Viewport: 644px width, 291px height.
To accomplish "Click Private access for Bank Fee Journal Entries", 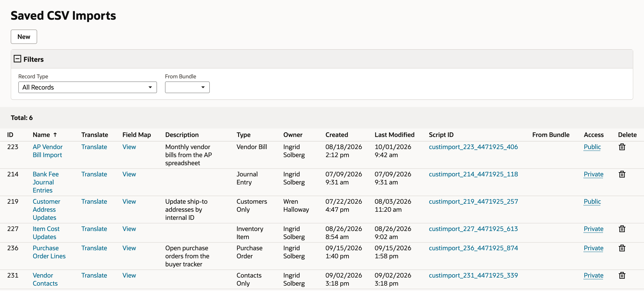I will [x=593, y=174].
